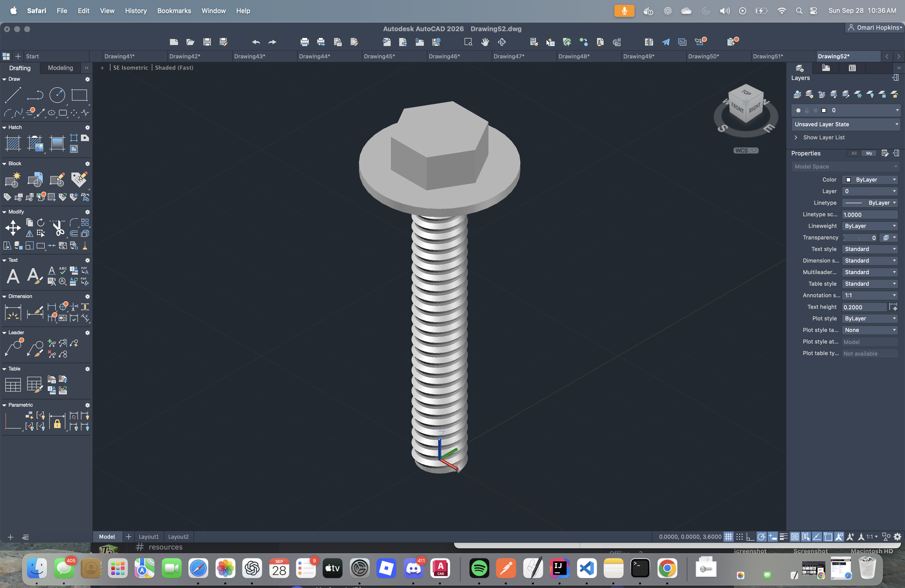Open the Layout1 tab
Image resolution: width=905 pixels, height=588 pixels.
[148, 537]
